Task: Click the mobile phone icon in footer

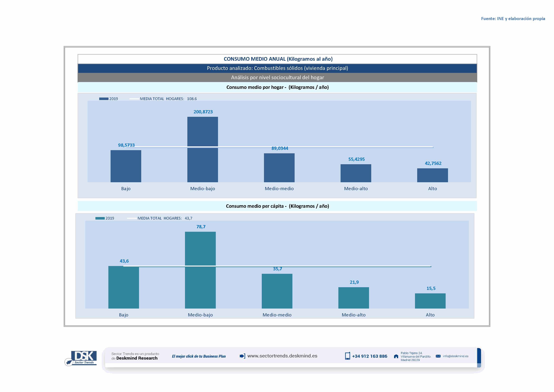Action: (348, 356)
